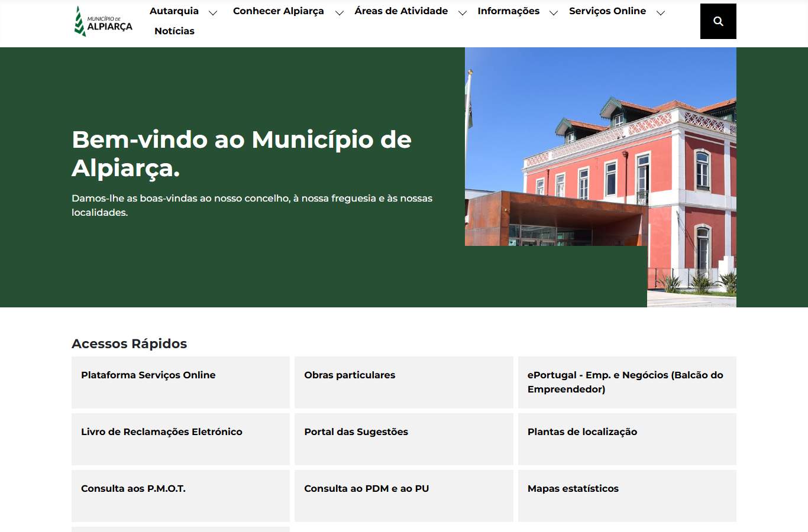Visit the Portal das Sugestões card
This screenshot has width=808, height=532.
[404, 439]
